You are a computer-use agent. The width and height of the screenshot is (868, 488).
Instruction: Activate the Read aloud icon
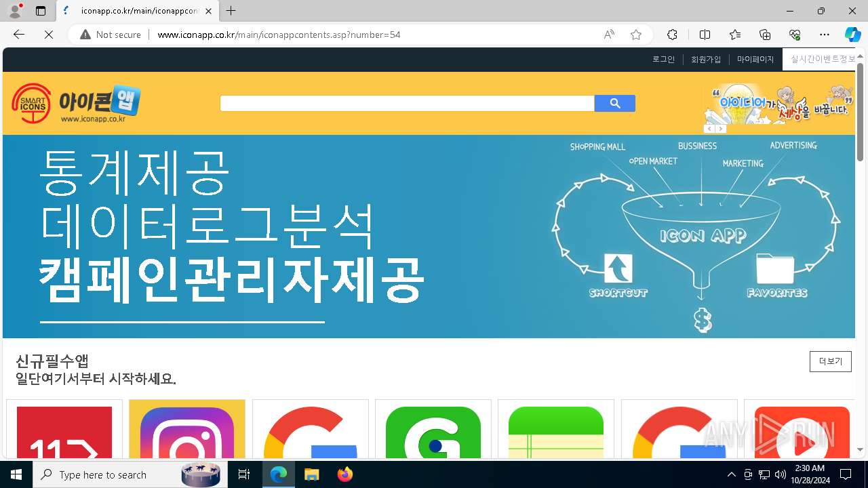point(609,35)
